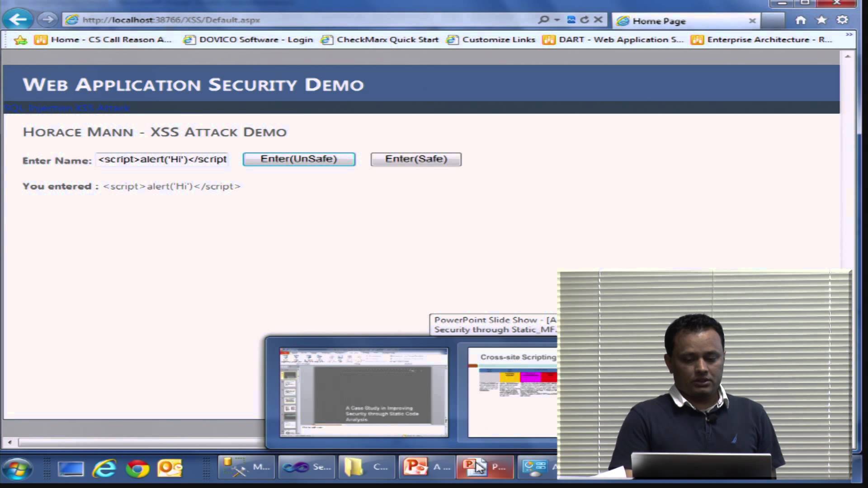Open the Favorites star icon

pos(821,20)
